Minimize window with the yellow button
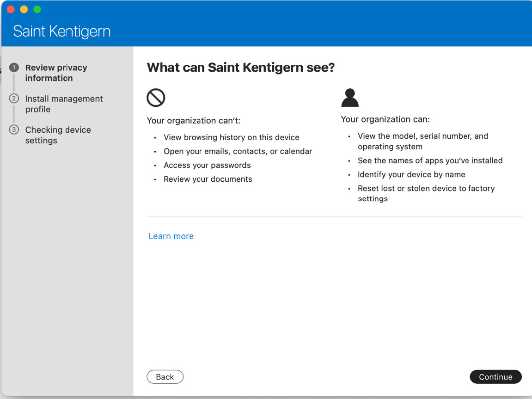Screen dimensions: 532x399 tap(24, 9)
